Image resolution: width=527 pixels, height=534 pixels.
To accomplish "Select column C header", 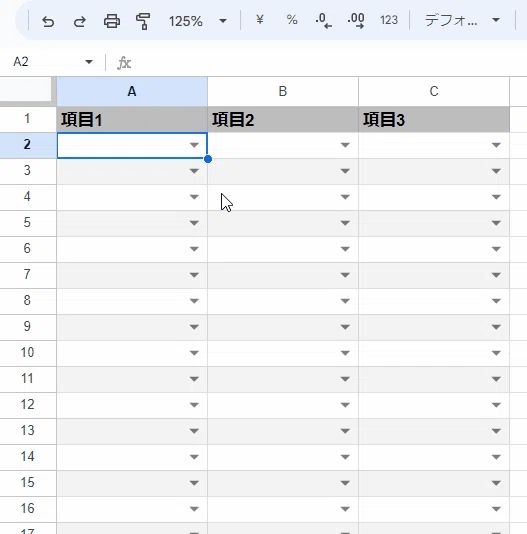I will (434, 92).
